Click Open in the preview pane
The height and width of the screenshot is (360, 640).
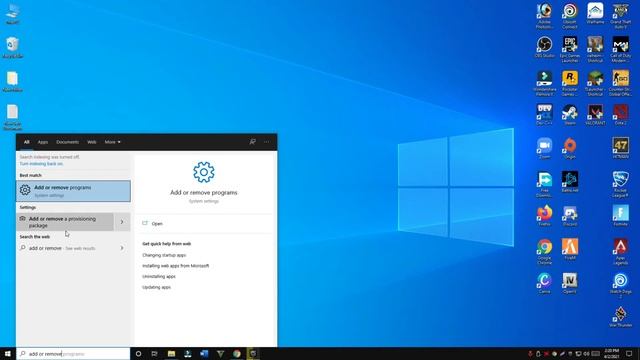pos(157,224)
